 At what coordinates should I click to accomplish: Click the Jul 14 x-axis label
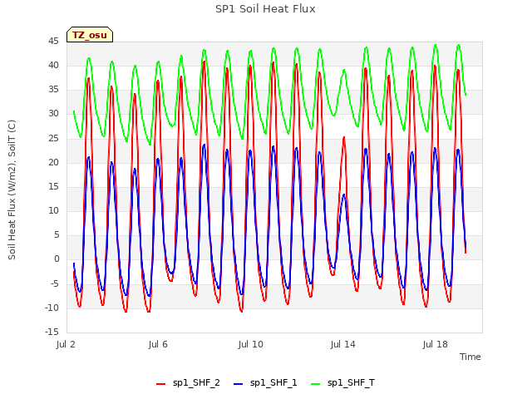[342, 344]
